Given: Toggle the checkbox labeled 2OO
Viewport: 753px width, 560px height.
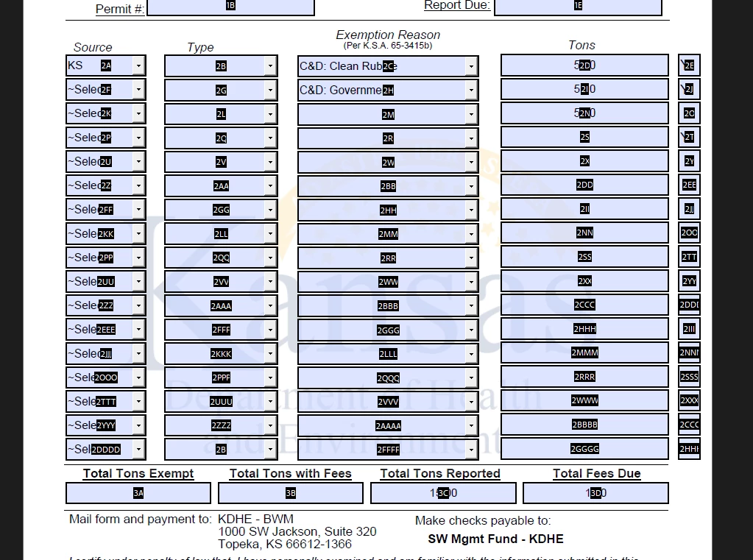Looking at the screenshot, I should (689, 233).
